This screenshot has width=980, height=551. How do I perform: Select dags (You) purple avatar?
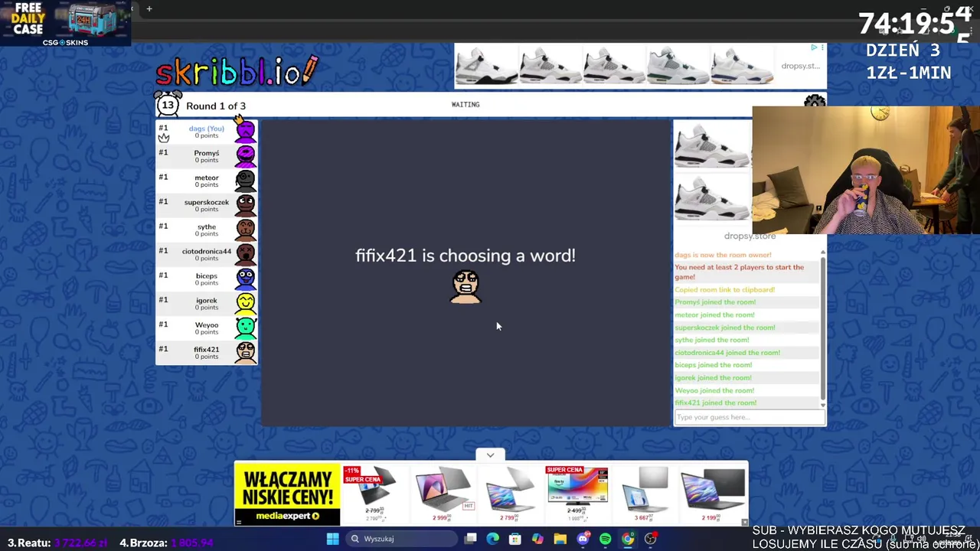[x=245, y=131]
